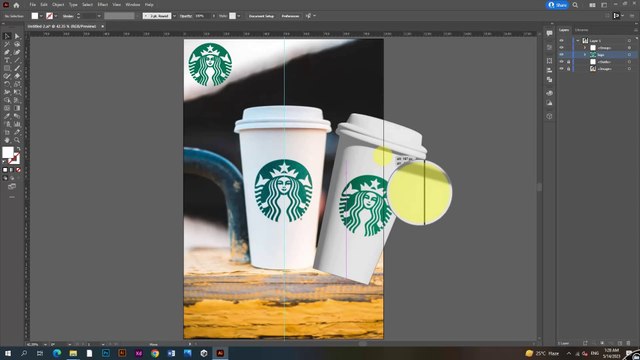This screenshot has height=360, width=640.
Task: Click the Preferences button
Action: coord(290,16)
